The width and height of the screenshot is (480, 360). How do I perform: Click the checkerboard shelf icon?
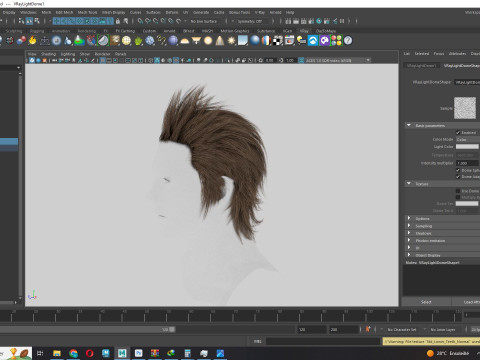(x=278, y=41)
